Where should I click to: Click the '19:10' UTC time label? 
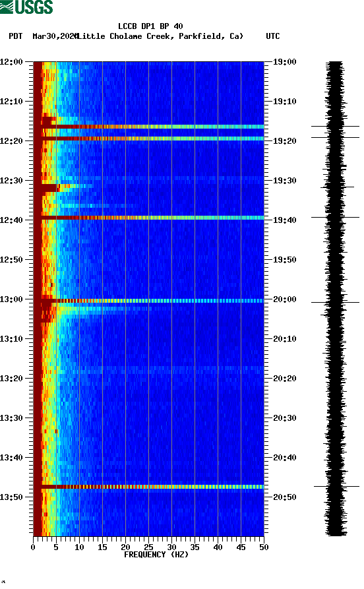(x=284, y=102)
